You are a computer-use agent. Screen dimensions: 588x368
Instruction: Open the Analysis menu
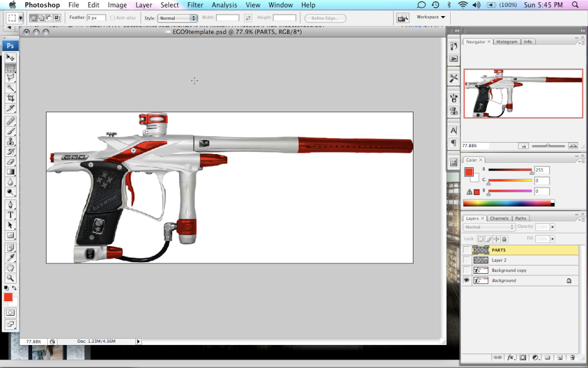click(225, 5)
